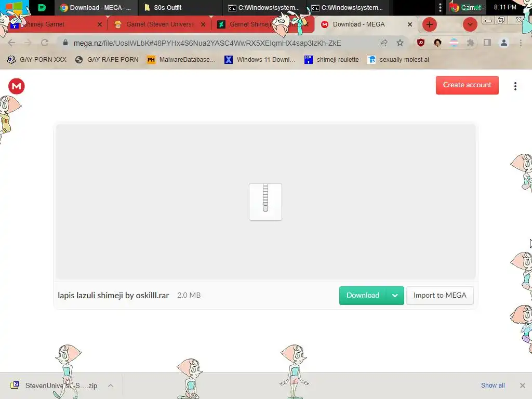Close the Shimeji Garnet tab

[x=99, y=24]
